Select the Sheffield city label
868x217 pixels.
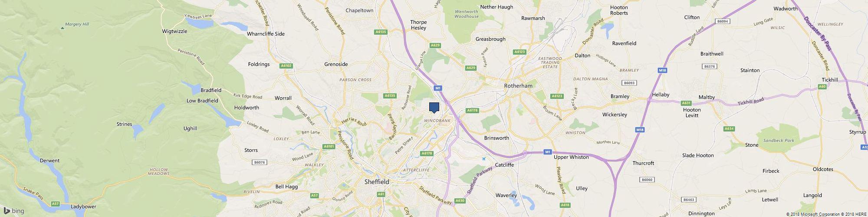377,182
